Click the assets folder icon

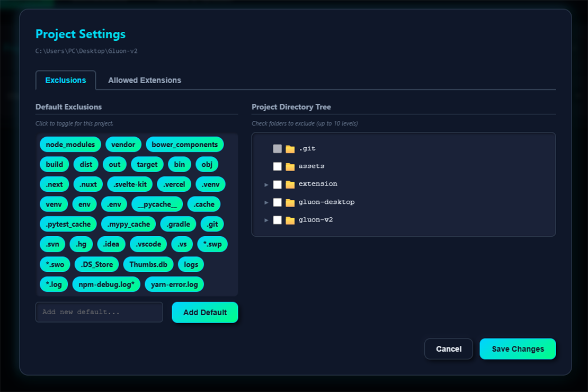289,166
